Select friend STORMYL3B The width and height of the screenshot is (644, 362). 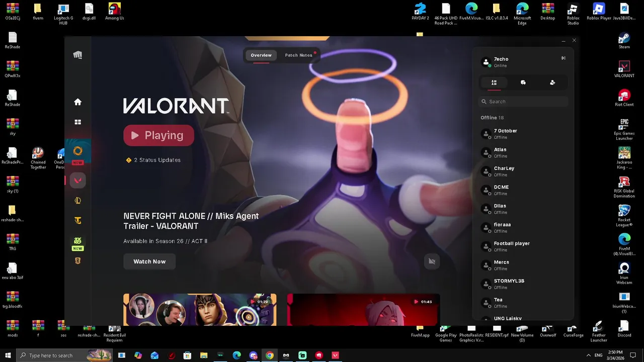(523, 284)
